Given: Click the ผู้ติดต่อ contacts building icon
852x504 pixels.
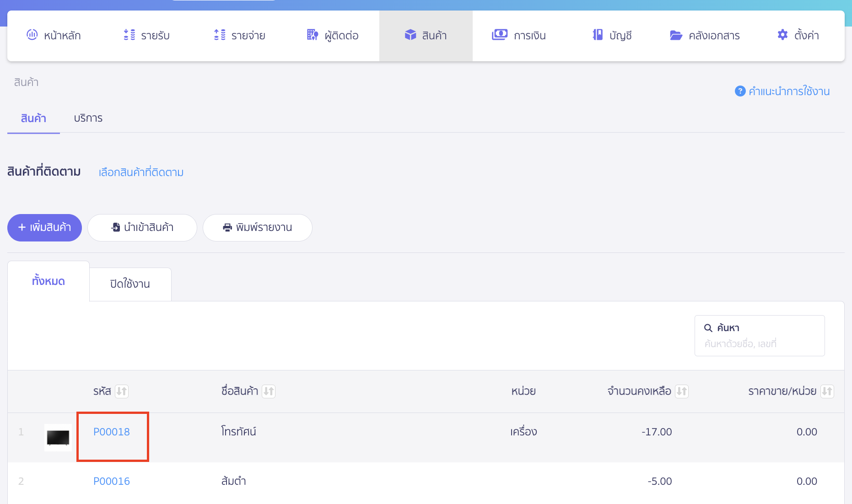Looking at the screenshot, I should (313, 35).
